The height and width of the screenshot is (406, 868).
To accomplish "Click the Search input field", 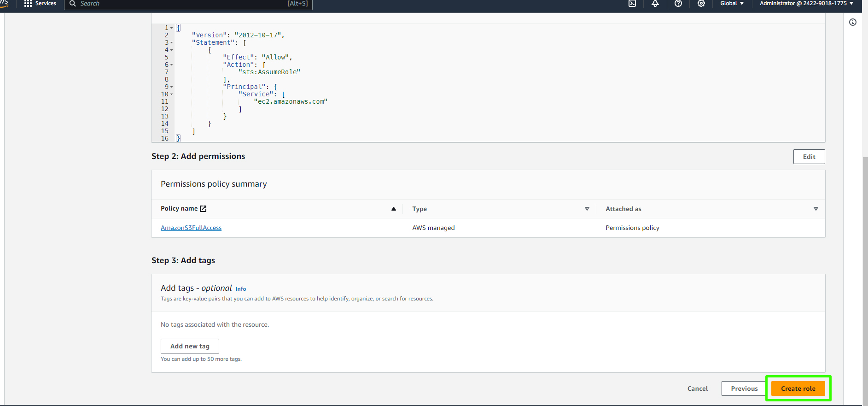I will pyautogui.click(x=188, y=4).
